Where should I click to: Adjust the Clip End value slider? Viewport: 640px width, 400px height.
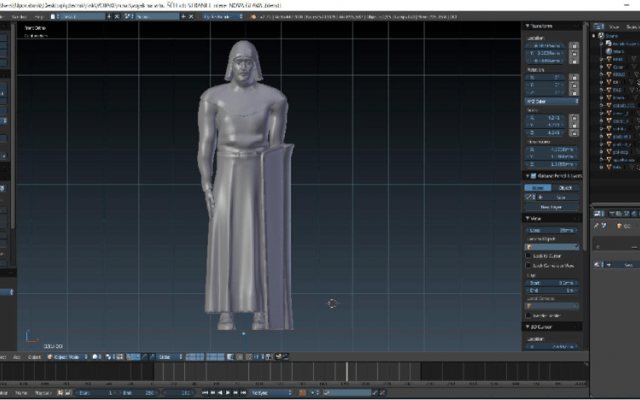pyautogui.click(x=551, y=290)
